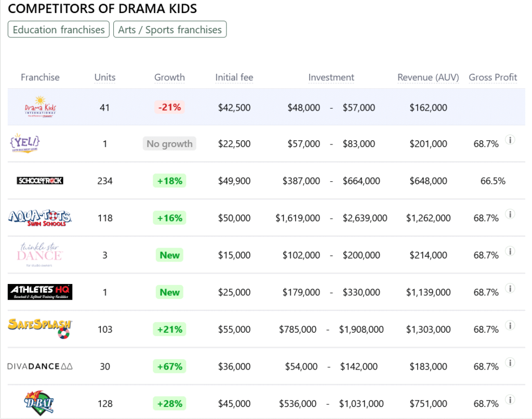Viewport: 532px width, 419px height.
Task: Click the +18% growth badge
Action: coord(170,181)
